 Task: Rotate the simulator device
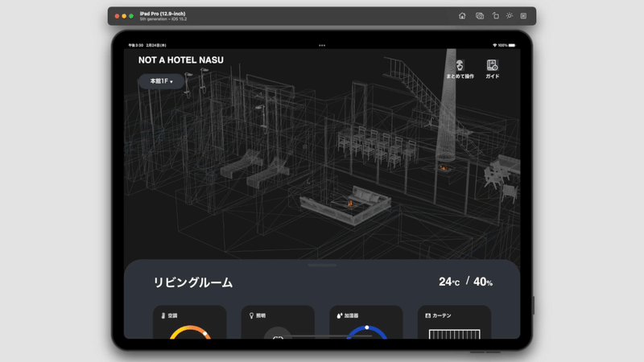tap(495, 15)
